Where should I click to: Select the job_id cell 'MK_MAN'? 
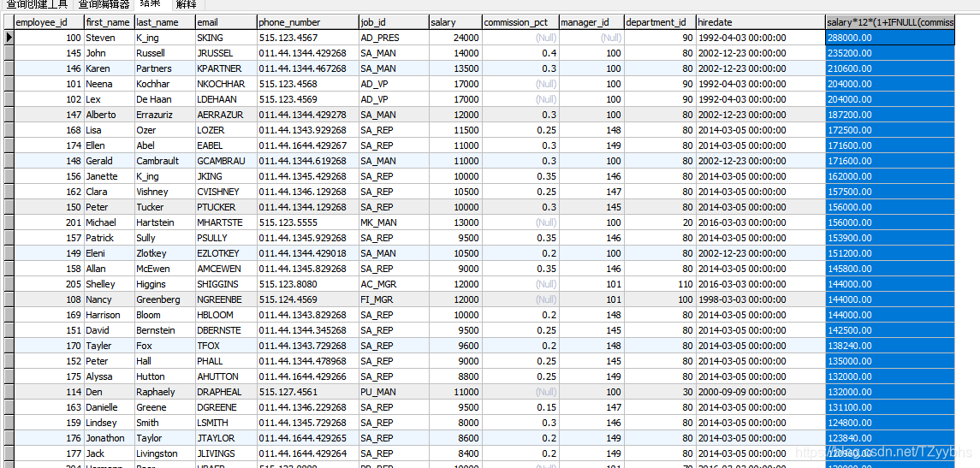coord(393,222)
